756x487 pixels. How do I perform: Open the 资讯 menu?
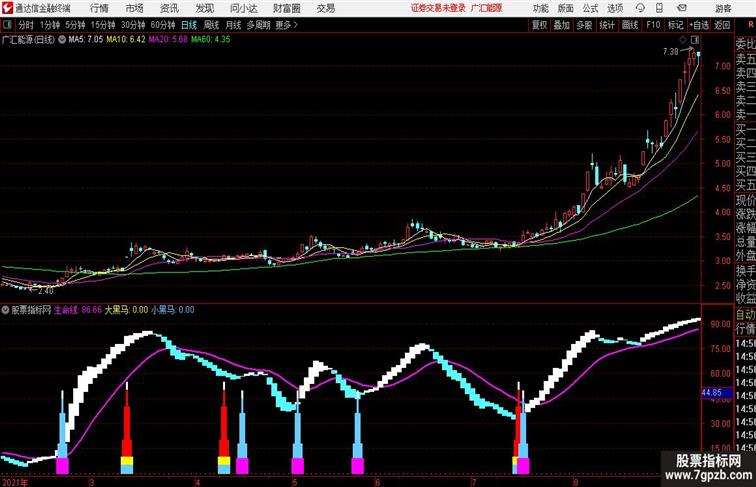[169, 8]
